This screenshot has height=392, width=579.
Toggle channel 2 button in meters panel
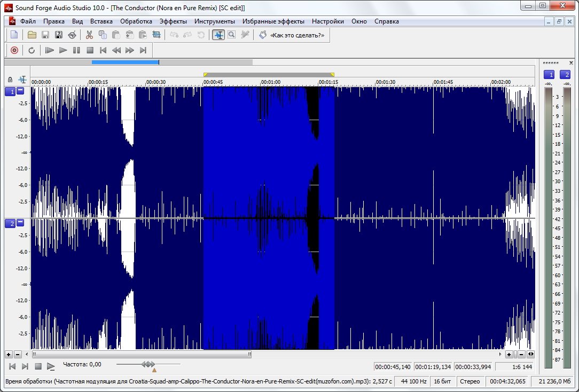[x=565, y=75]
